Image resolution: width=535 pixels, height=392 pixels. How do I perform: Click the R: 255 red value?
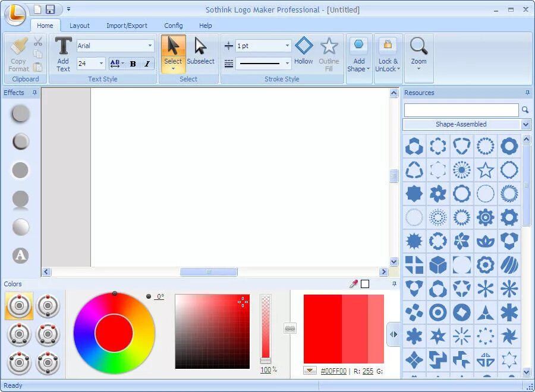click(x=368, y=371)
